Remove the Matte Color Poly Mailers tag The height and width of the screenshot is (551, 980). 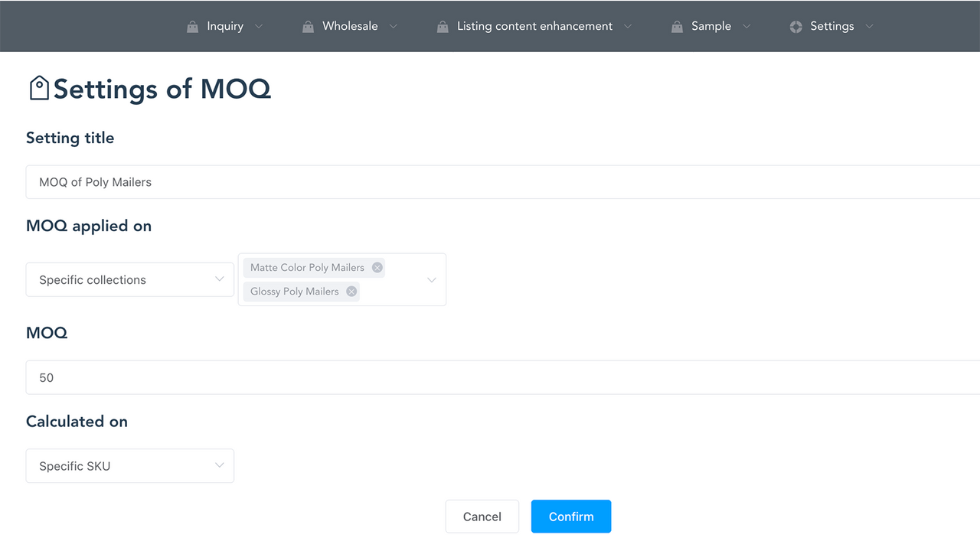[x=377, y=267]
